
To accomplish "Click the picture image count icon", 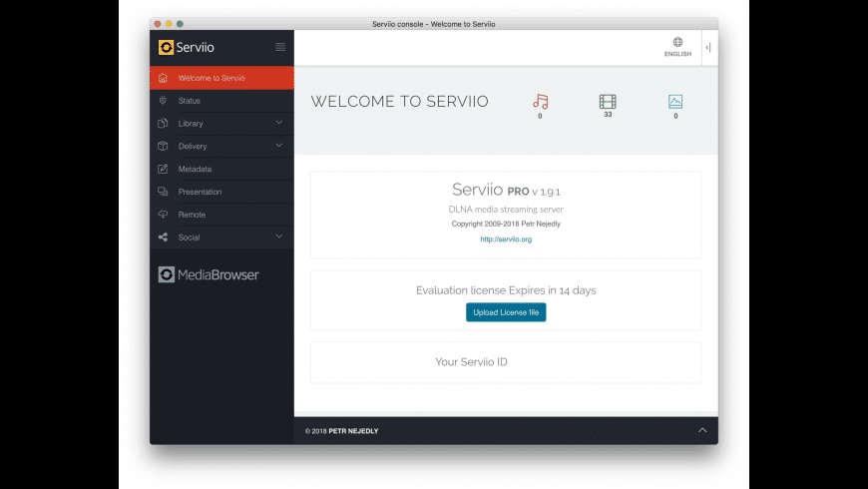I will (675, 102).
